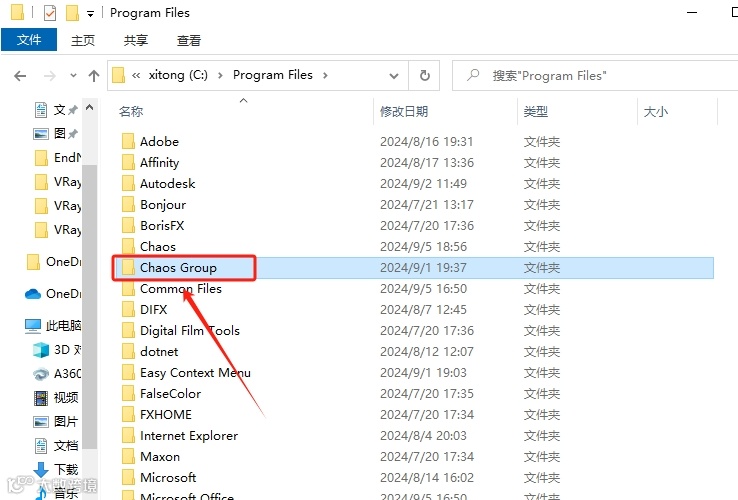
Task: Select the DIFX folder icon
Action: click(128, 309)
